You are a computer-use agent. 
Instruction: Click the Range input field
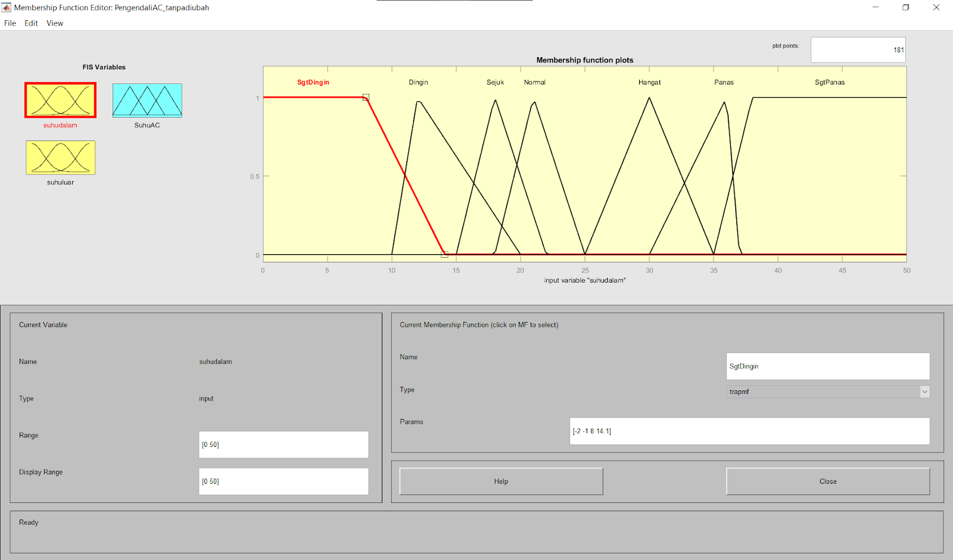(284, 445)
